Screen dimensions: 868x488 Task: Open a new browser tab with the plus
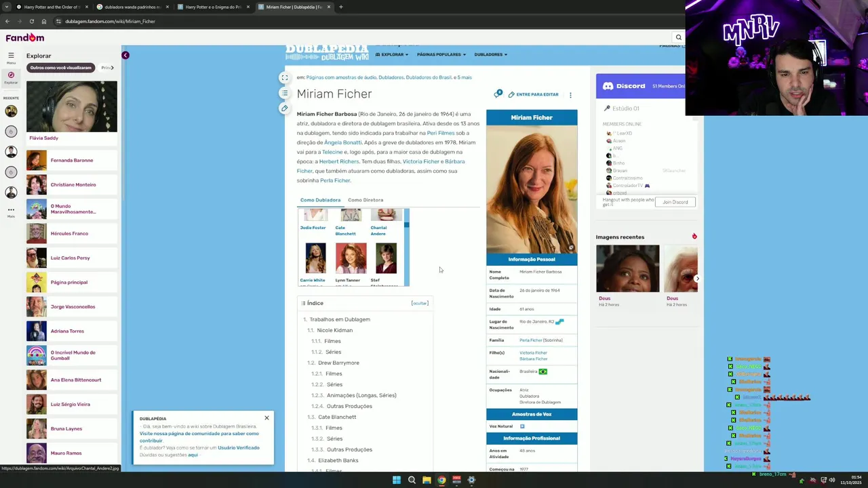[340, 7]
